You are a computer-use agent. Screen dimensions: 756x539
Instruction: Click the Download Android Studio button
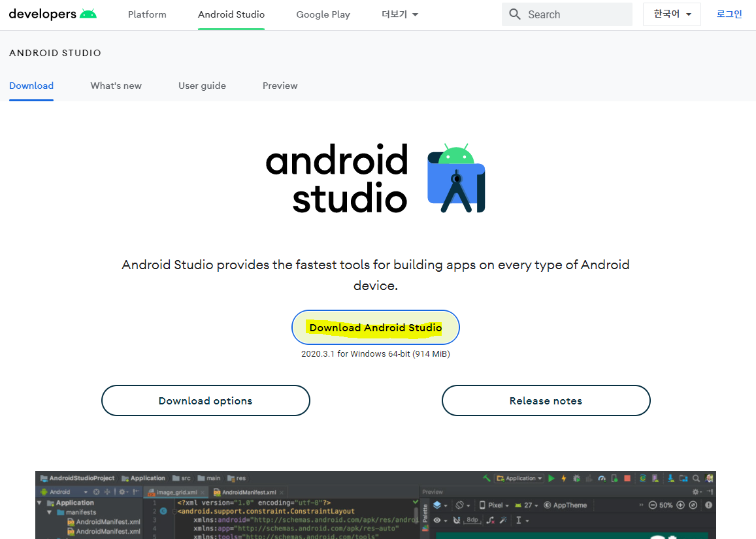tap(375, 327)
